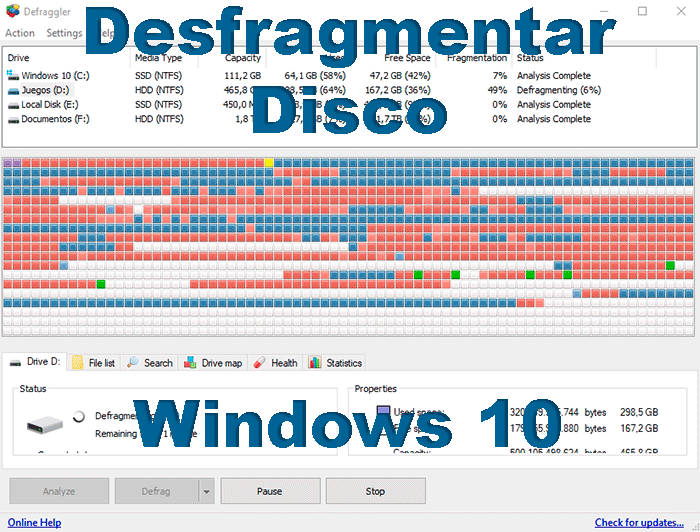Select the Documentos (F:) drive name
700x532 pixels.
[55, 119]
